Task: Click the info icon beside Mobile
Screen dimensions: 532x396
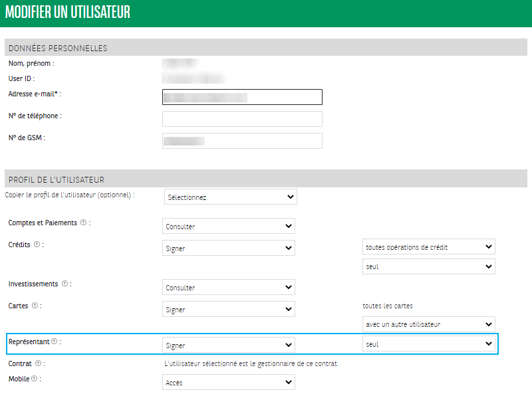Action: tap(33, 379)
